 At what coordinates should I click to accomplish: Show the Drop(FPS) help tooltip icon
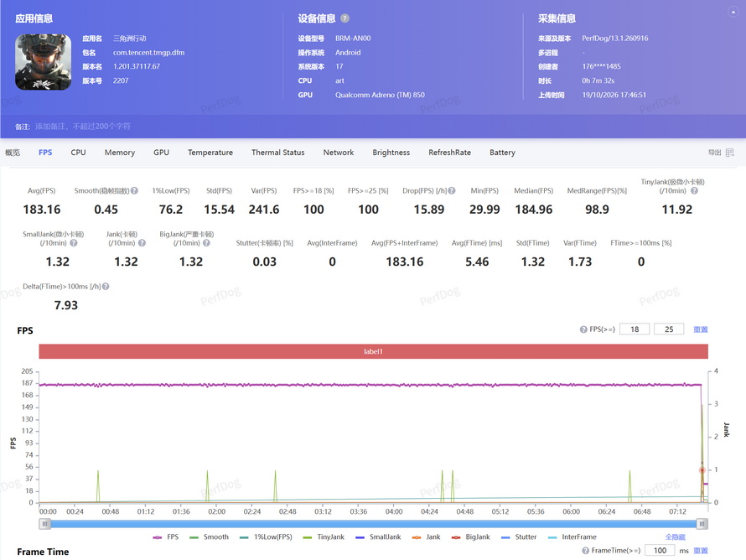(452, 191)
